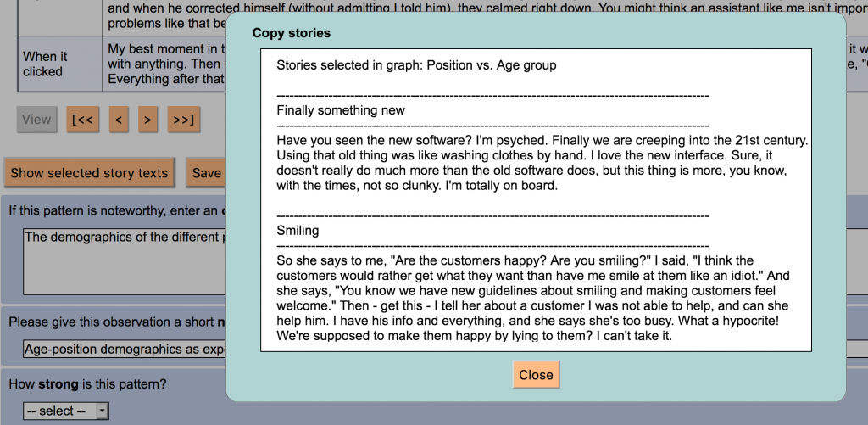Image resolution: width=868 pixels, height=425 pixels.
Task: Advance to next page with ">" button
Action: [147, 120]
